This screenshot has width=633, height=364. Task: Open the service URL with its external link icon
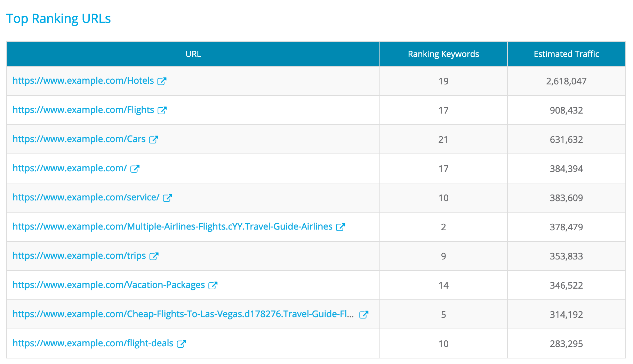(x=168, y=198)
